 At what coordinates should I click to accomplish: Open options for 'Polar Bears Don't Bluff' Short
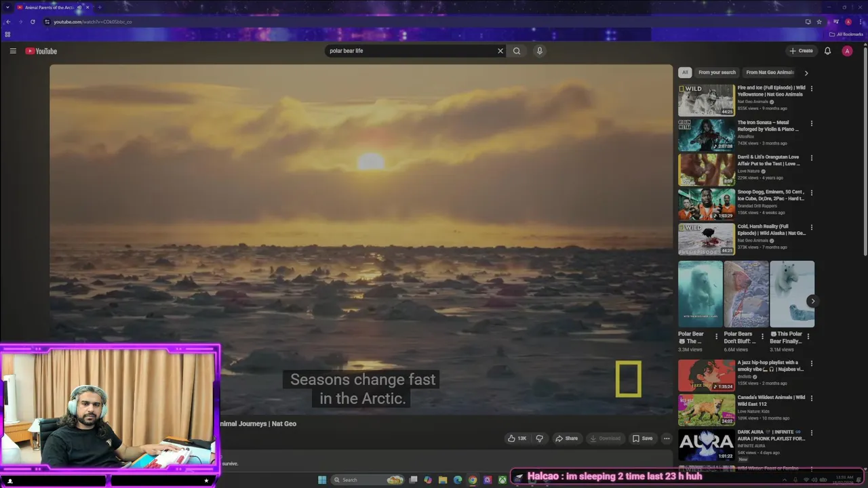(762, 336)
